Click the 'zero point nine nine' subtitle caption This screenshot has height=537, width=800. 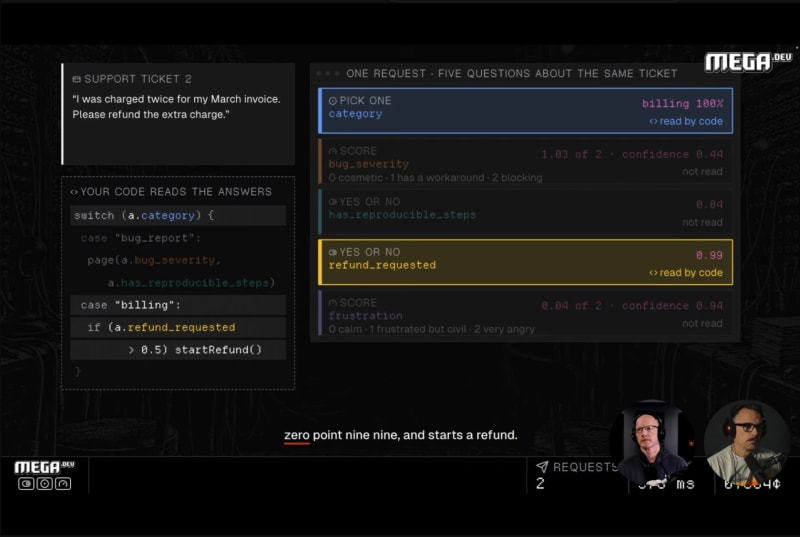click(401, 435)
